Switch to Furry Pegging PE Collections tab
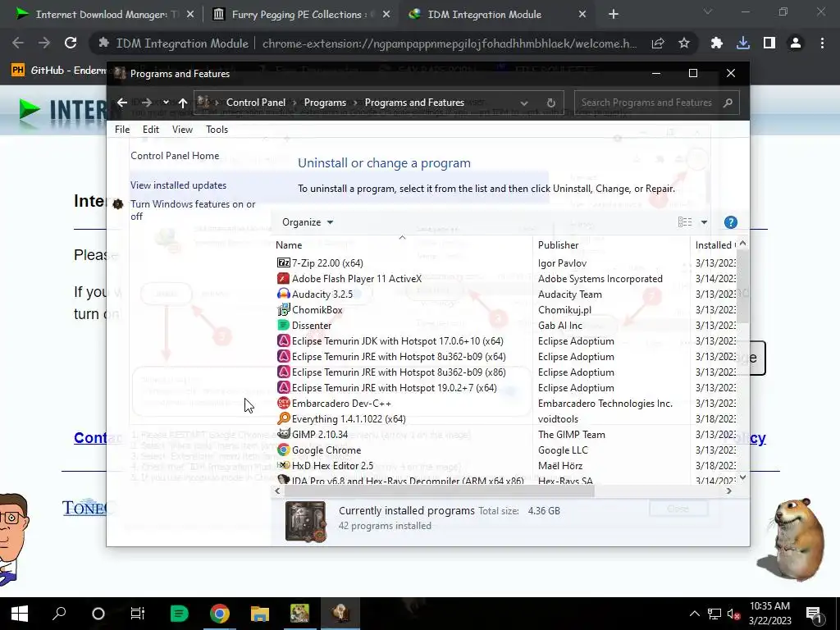 (x=300, y=15)
